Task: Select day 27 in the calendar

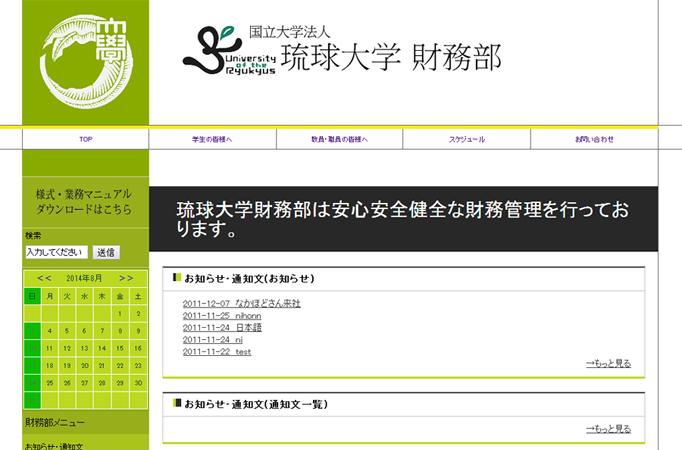Action: click(x=85, y=383)
